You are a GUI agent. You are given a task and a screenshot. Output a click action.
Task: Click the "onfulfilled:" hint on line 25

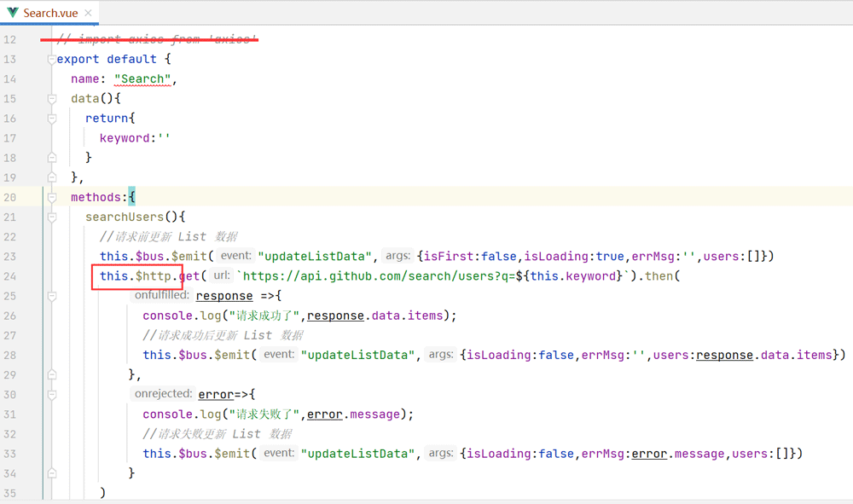pyautogui.click(x=161, y=295)
